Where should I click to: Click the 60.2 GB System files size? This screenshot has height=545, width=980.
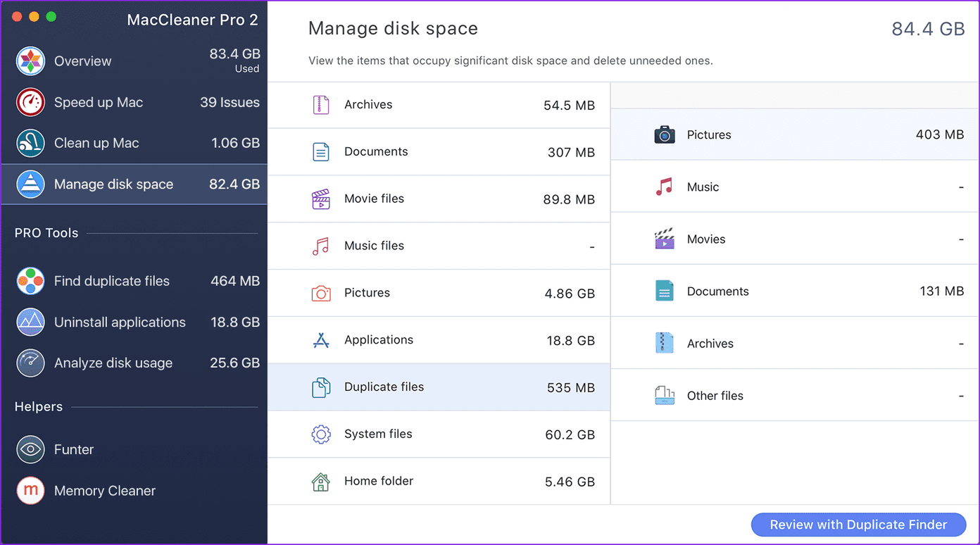[x=570, y=435]
